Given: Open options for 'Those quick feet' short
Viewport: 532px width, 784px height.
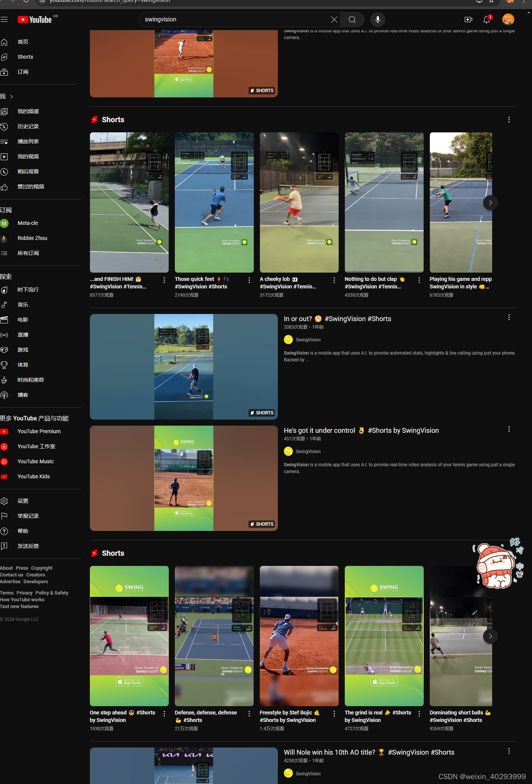Looking at the screenshot, I should (x=249, y=280).
